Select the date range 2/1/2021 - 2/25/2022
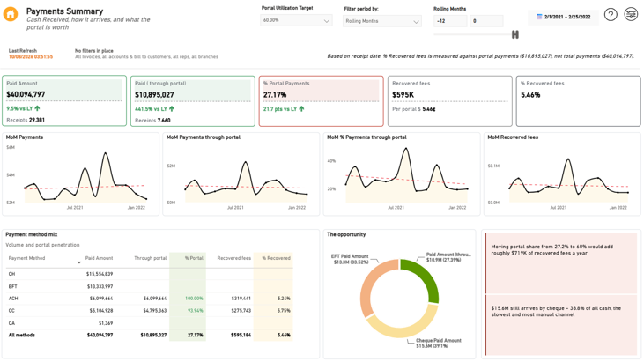644x362 pixels. click(x=567, y=17)
